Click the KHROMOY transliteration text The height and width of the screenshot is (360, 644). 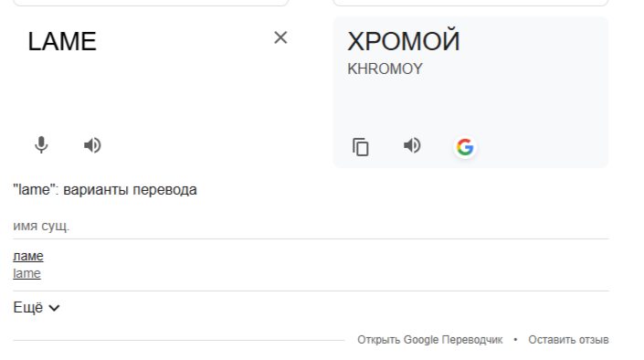point(385,69)
